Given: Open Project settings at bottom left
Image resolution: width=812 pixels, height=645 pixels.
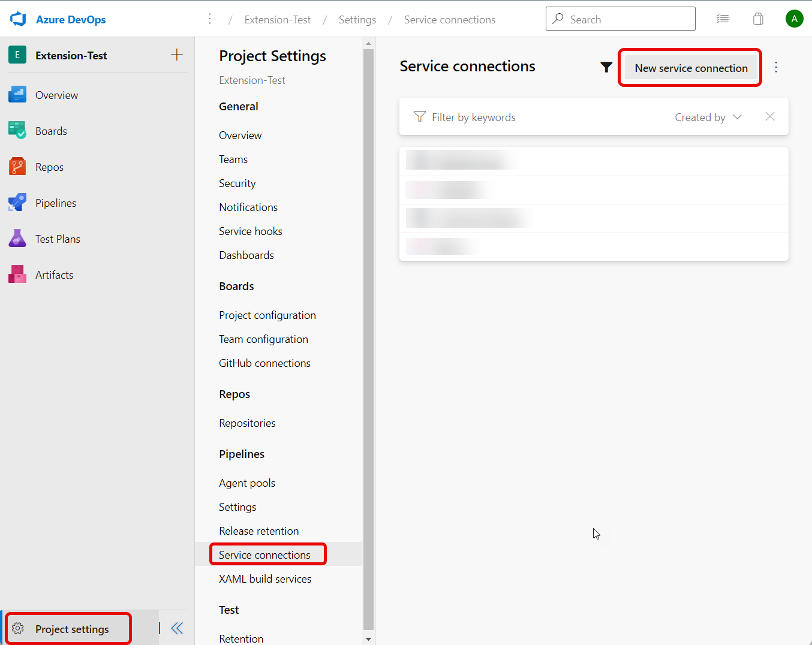Looking at the screenshot, I should coord(72,629).
